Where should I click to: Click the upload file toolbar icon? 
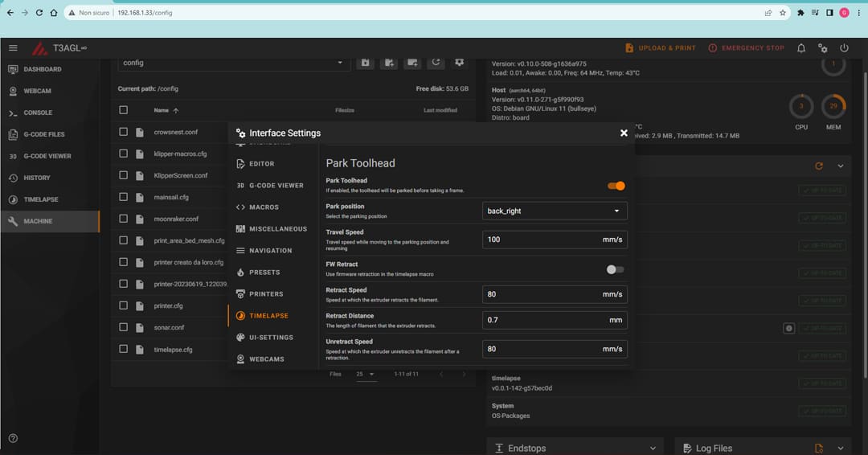(366, 63)
